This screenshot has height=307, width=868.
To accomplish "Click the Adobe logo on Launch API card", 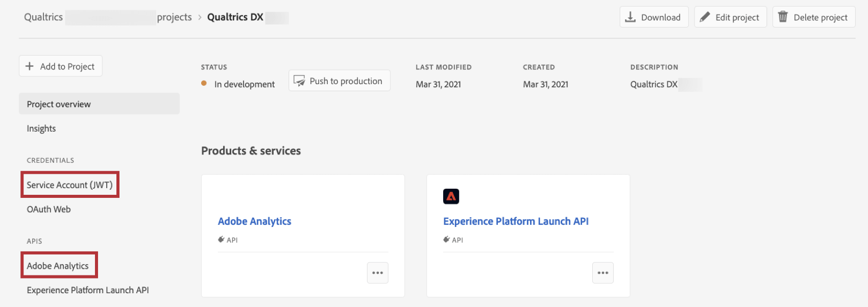I will [x=451, y=196].
